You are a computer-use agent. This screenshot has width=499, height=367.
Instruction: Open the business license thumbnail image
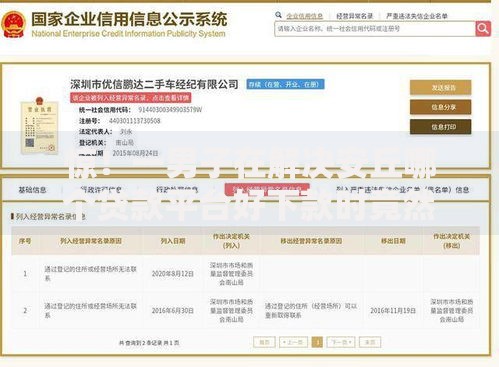[39, 126]
